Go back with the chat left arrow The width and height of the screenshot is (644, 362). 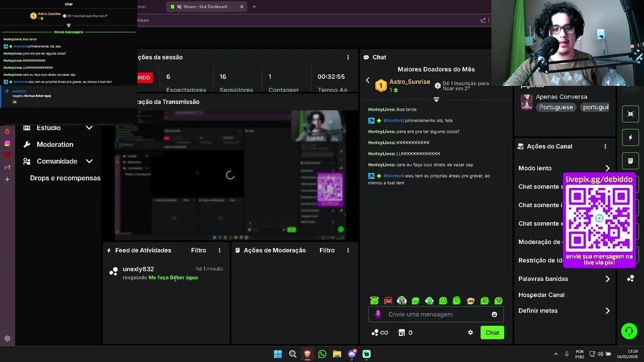pos(367,80)
